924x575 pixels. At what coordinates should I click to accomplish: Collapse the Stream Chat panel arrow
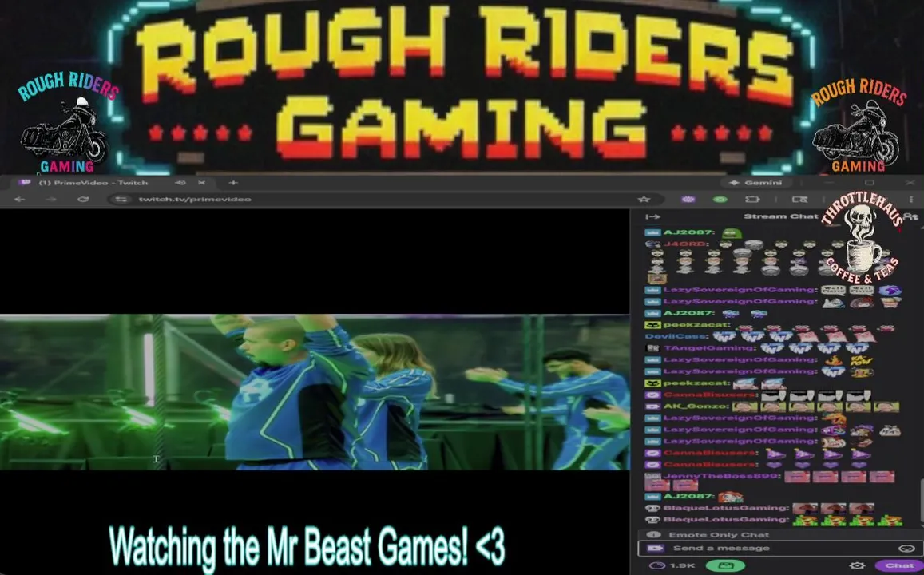652,216
